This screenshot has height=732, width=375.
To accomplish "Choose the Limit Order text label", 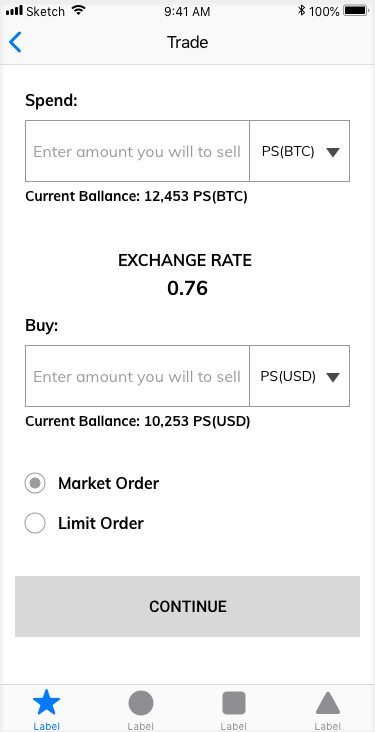I will [x=101, y=523].
